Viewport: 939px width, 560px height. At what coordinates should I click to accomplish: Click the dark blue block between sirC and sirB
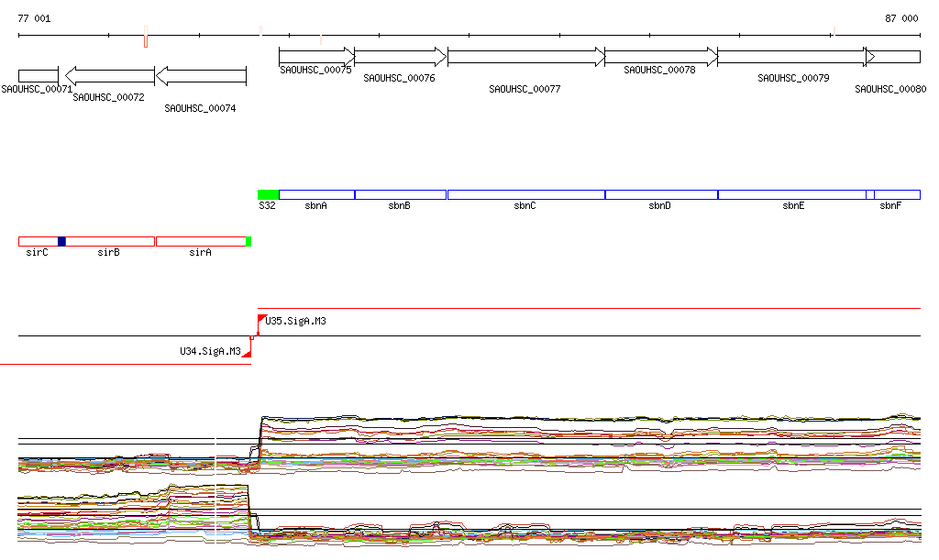(61, 241)
